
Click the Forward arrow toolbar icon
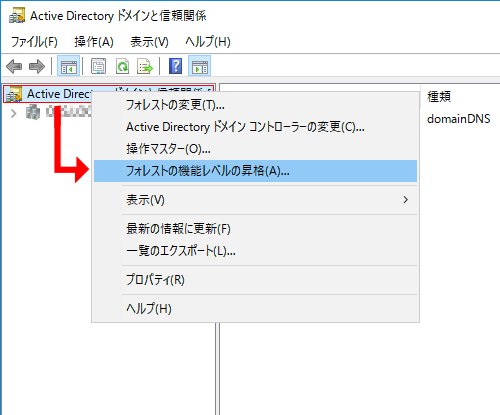[x=37, y=66]
